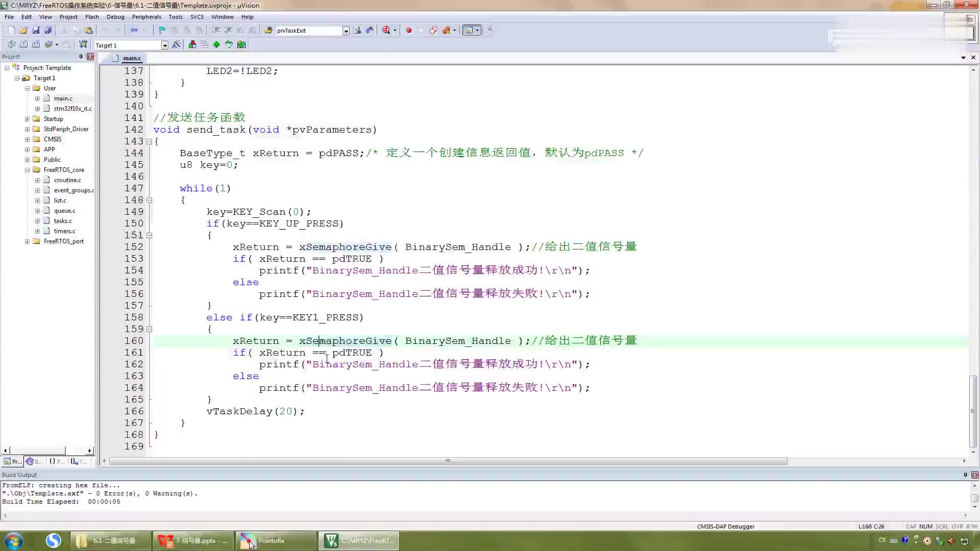980x551 pixels.
Task: Expand the Startup folder node
Action: [27, 119]
